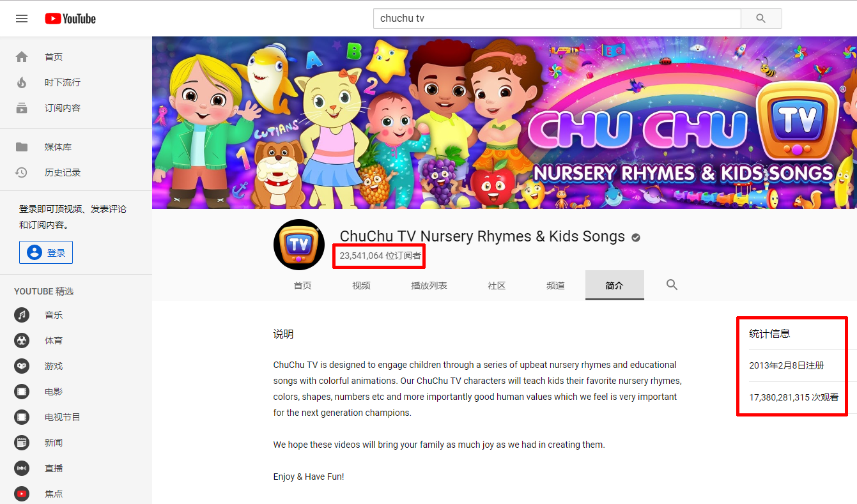Switch to the 视频 videos tab
Viewport: 857px width, 504px height.
pyautogui.click(x=361, y=286)
